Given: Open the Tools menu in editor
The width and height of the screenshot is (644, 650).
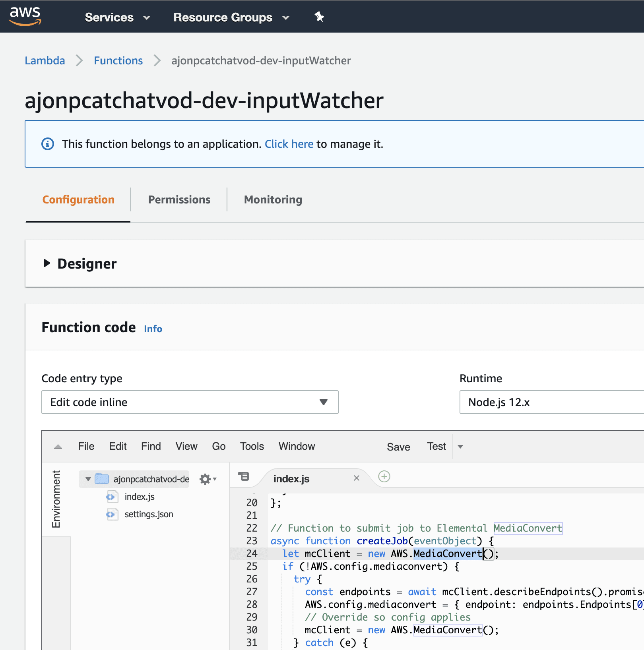Looking at the screenshot, I should pyautogui.click(x=252, y=446).
